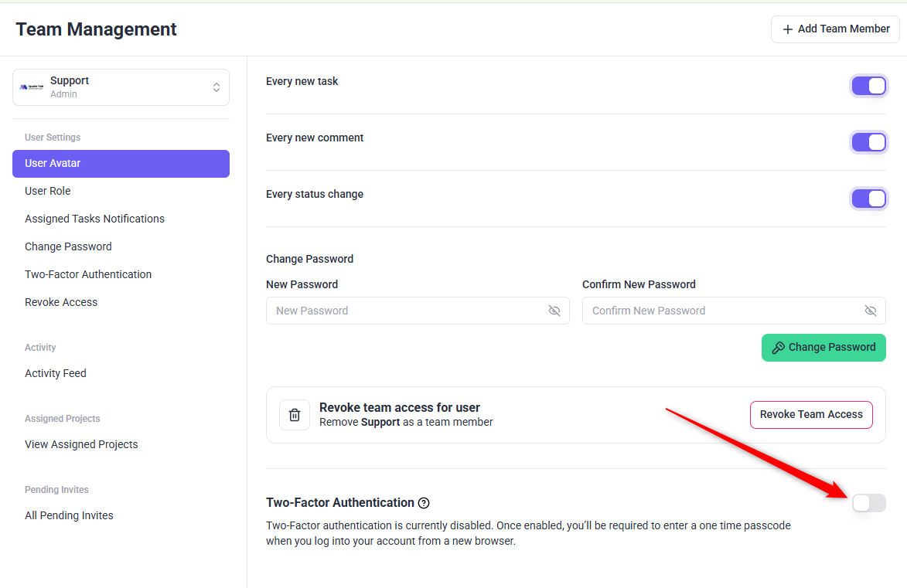Turn off Every new comment toggle
Image resolution: width=907 pixels, height=588 pixels.
(868, 142)
